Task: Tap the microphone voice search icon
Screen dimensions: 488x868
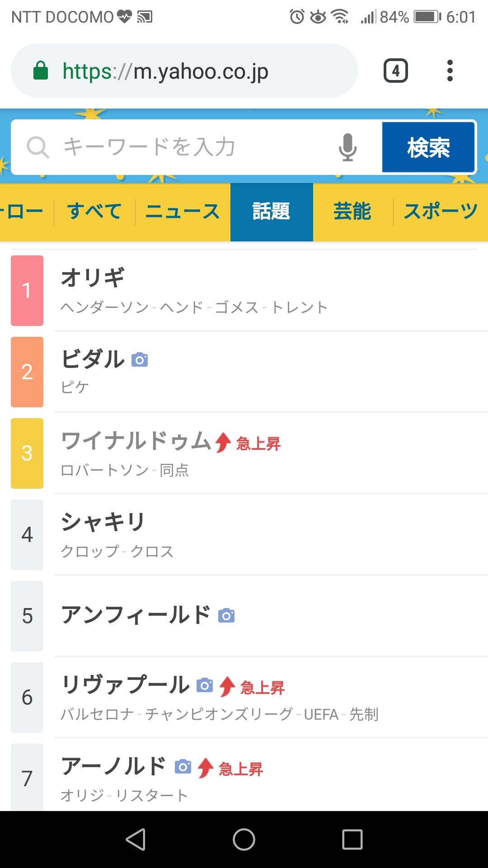Action: [x=347, y=147]
